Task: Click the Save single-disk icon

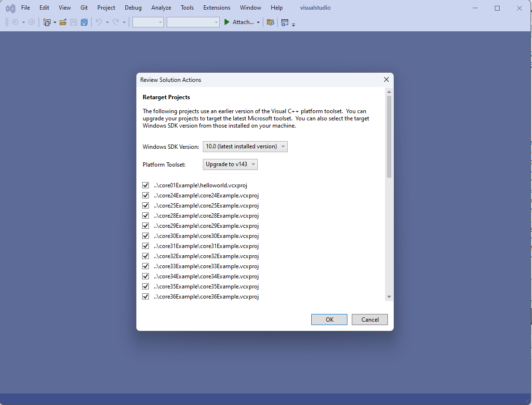Action: pyautogui.click(x=74, y=22)
